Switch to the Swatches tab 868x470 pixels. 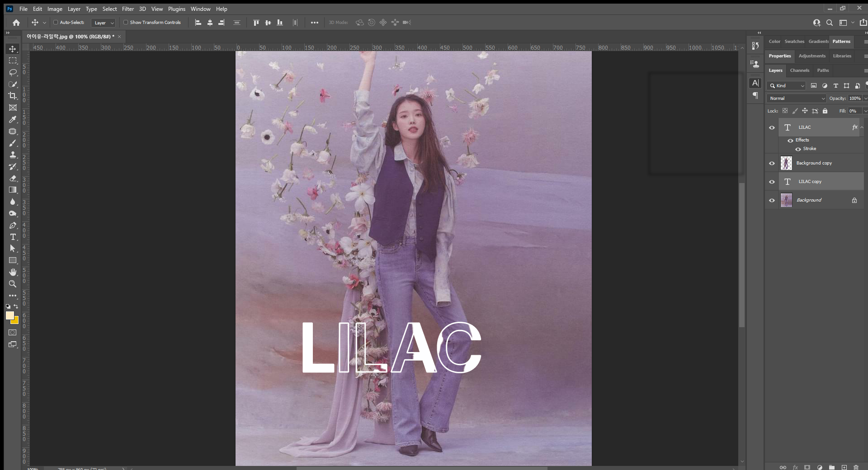click(794, 42)
